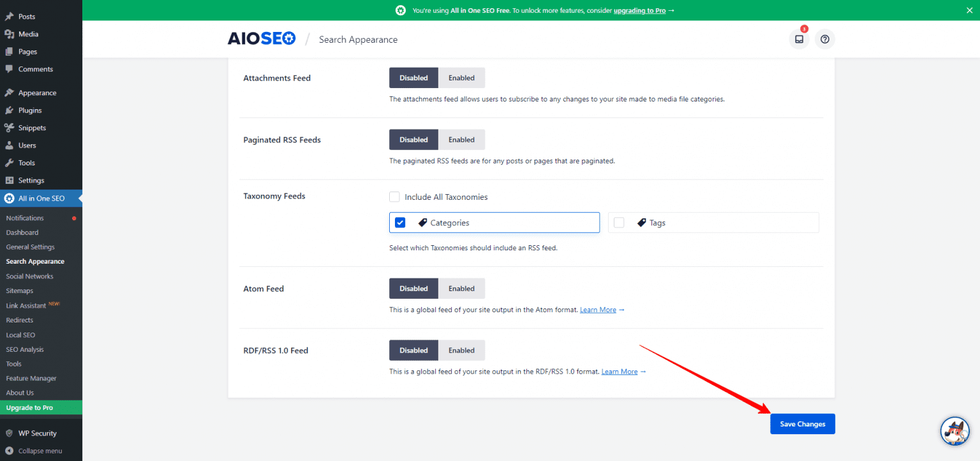
Task: Click the gear icon in green banner
Action: [400, 10]
